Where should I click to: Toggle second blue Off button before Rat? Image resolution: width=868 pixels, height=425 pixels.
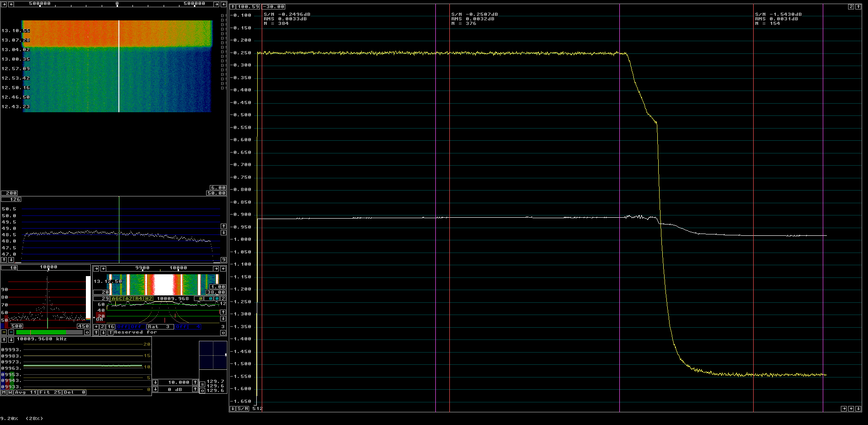point(137,327)
